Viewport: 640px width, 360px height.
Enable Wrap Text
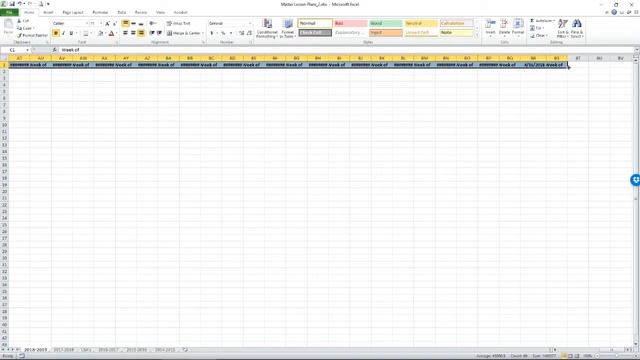pos(178,24)
